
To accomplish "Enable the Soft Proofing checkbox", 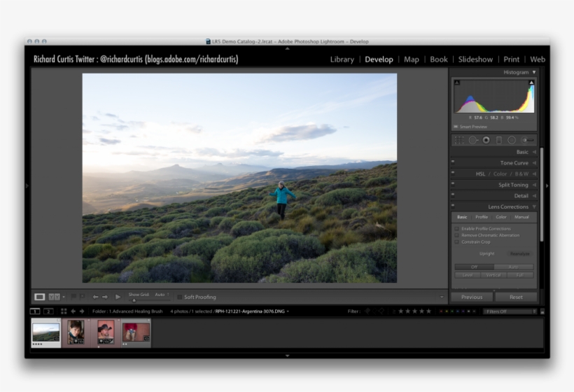I will [179, 297].
